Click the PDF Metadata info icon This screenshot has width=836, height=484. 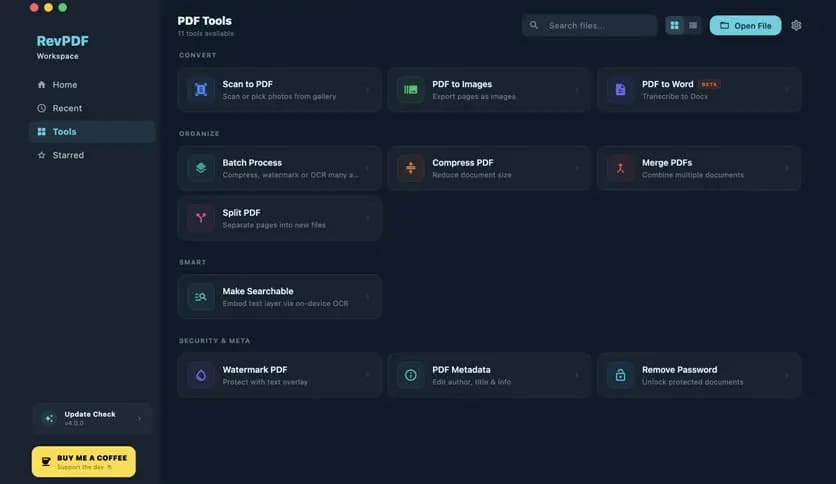coord(411,375)
